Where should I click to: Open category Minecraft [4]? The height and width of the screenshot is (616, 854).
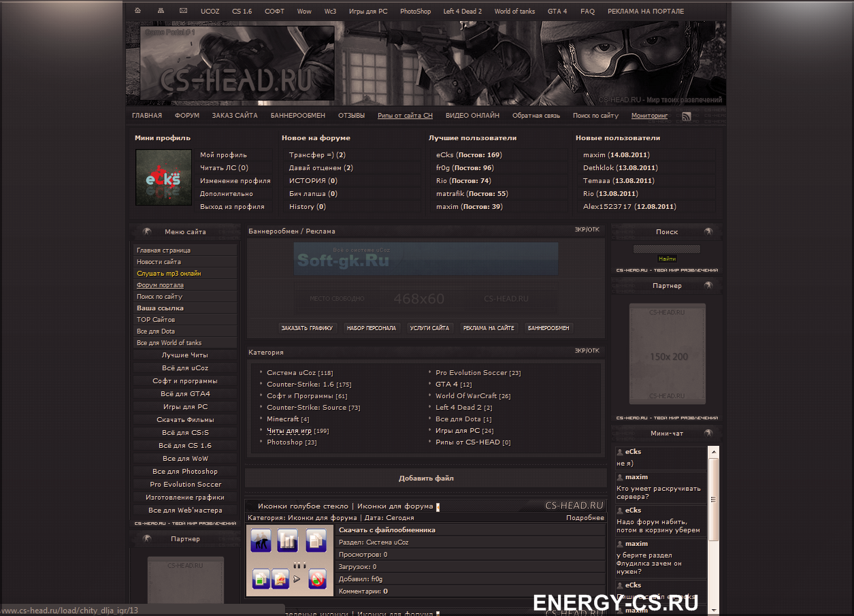click(288, 419)
